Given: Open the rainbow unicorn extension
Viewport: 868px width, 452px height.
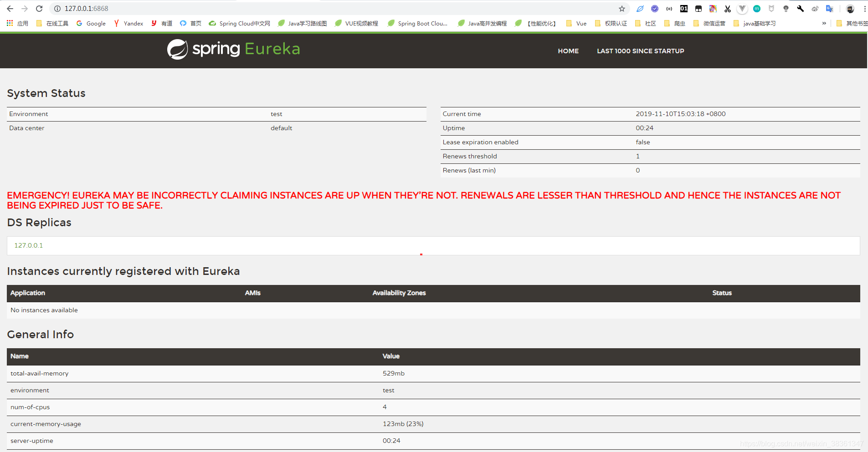Looking at the screenshot, I should (x=713, y=9).
